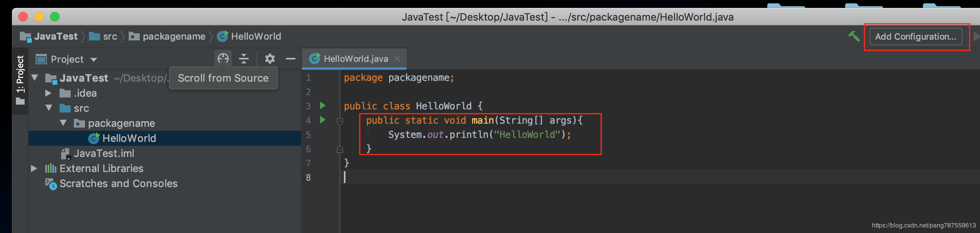Collapse the JavaTest root node arrow

35,78
